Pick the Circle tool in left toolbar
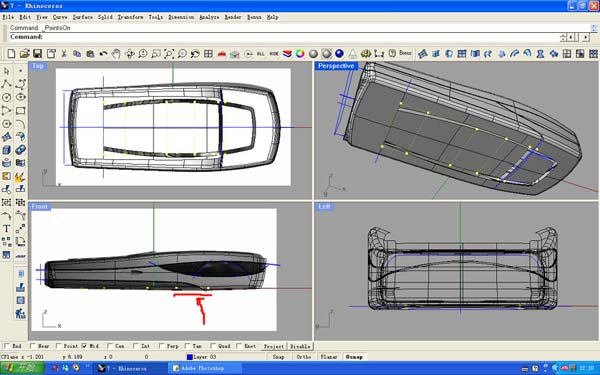600x375 pixels. click(6, 97)
